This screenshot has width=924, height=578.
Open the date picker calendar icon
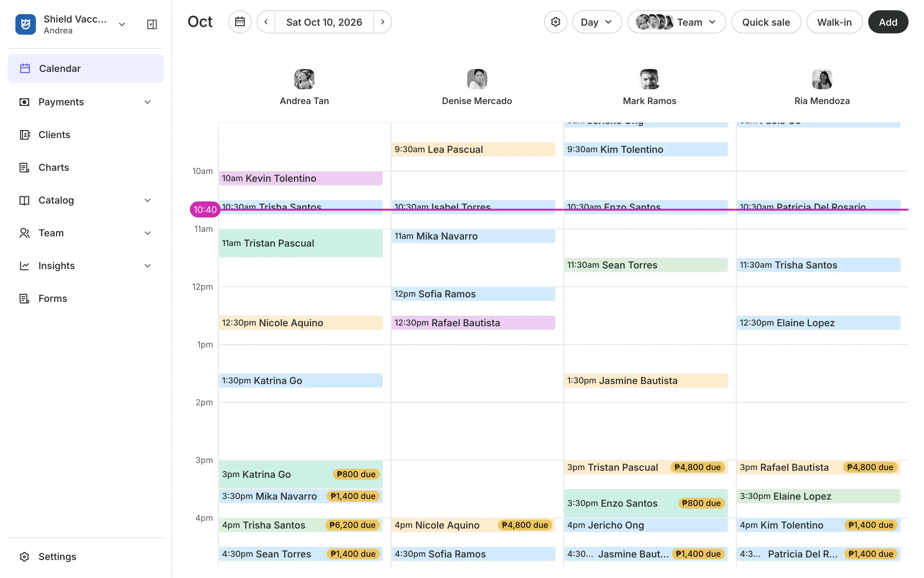click(240, 22)
